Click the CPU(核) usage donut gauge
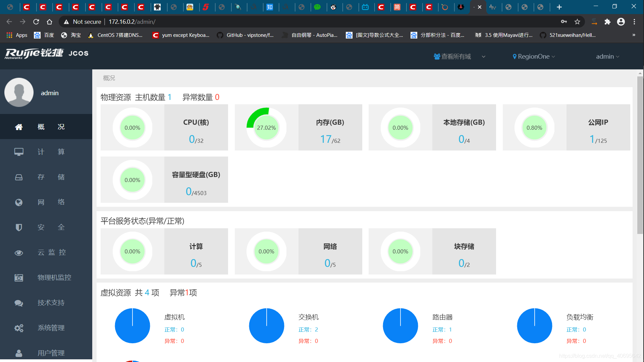The width and height of the screenshot is (644, 362). click(x=132, y=128)
